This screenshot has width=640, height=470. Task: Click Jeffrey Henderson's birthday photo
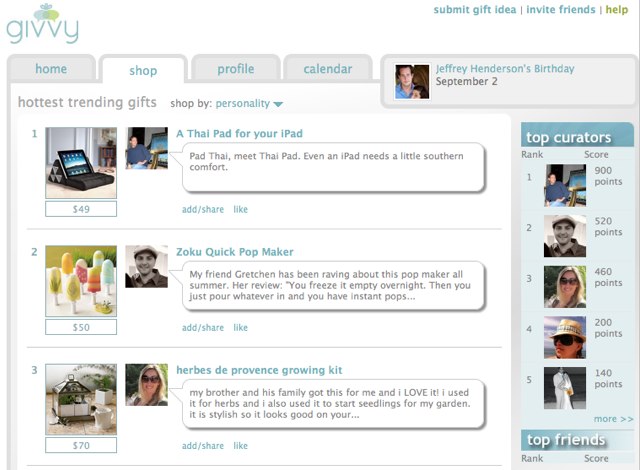click(412, 81)
